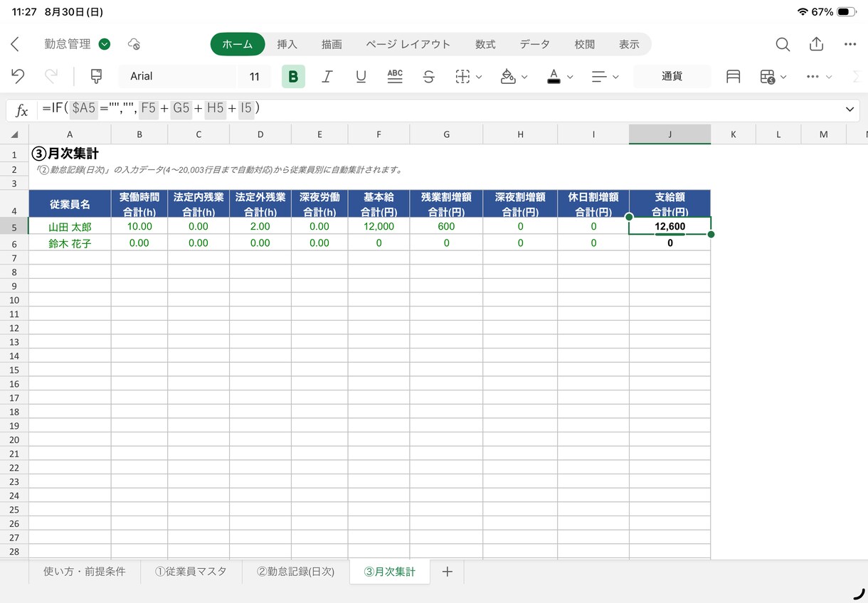The height and width of the screenshot is (603, 868).
Task: Select cell with value 12,000
Action: click(379, 227)
